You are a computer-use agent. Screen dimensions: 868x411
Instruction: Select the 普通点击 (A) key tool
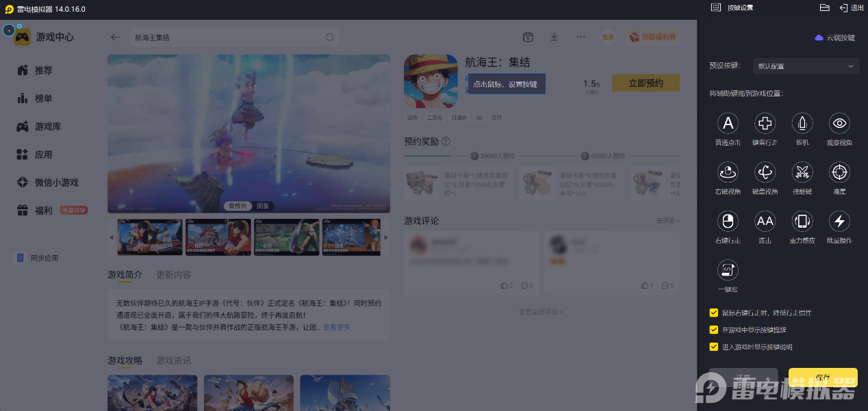[x=728, y=124]
